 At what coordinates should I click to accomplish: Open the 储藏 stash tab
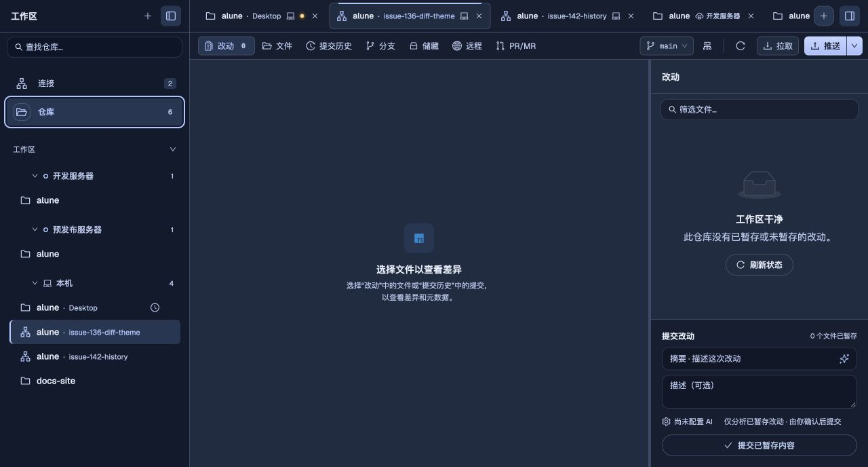(424, 46)
